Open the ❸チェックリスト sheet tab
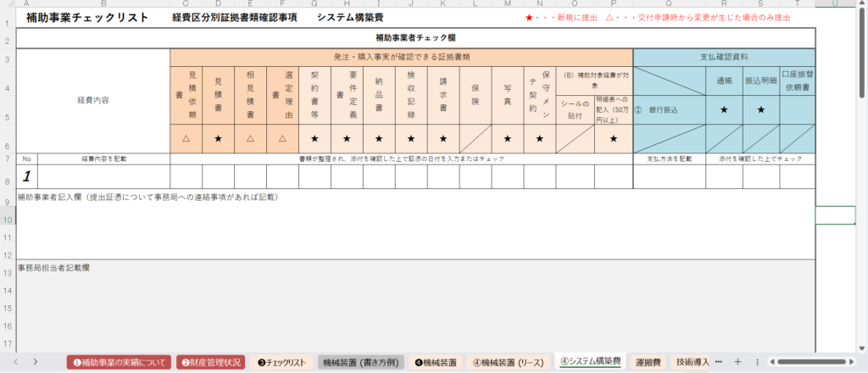This screenshot has width=868, height=373. (x=281, y=362)
